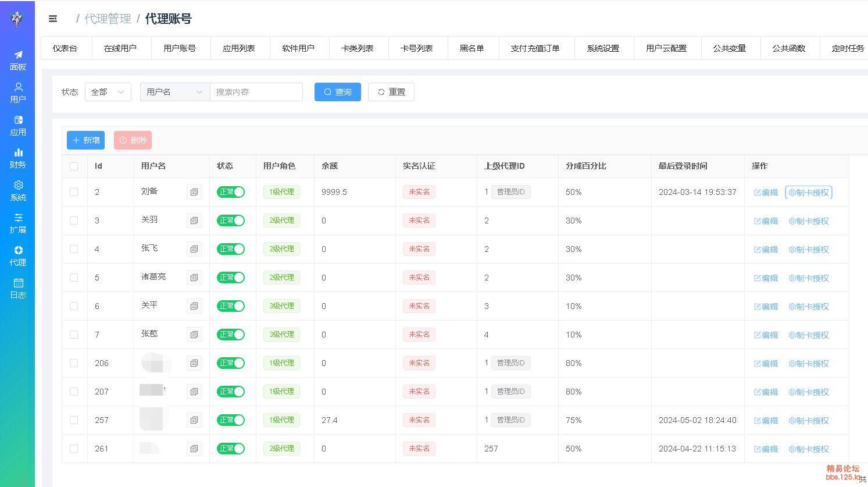Open the 扩展 sidebar section
Screen dimensions: 868x487
(18, 223)
